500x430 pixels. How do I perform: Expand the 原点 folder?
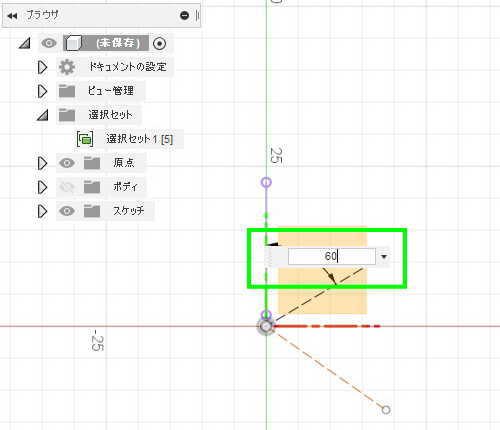(42, 163)
